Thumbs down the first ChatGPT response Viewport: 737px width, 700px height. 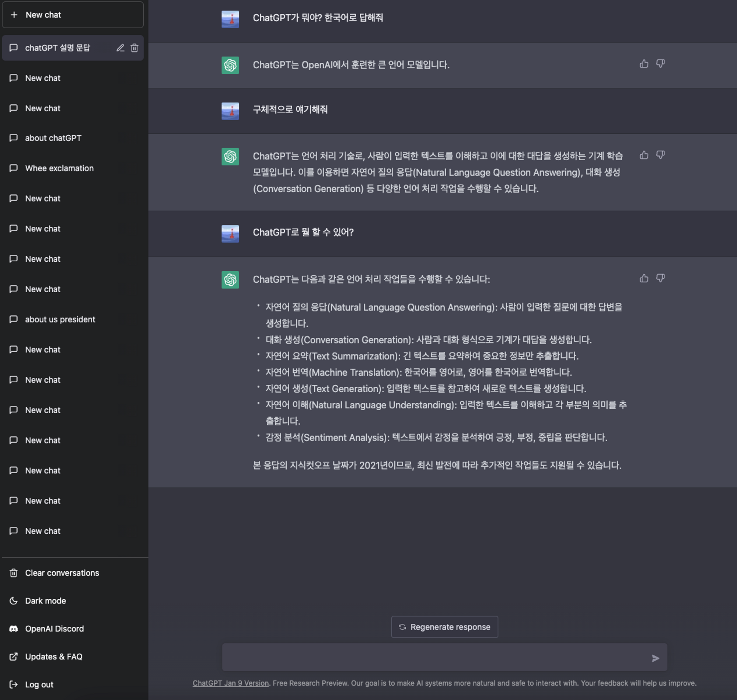(660, 64)
